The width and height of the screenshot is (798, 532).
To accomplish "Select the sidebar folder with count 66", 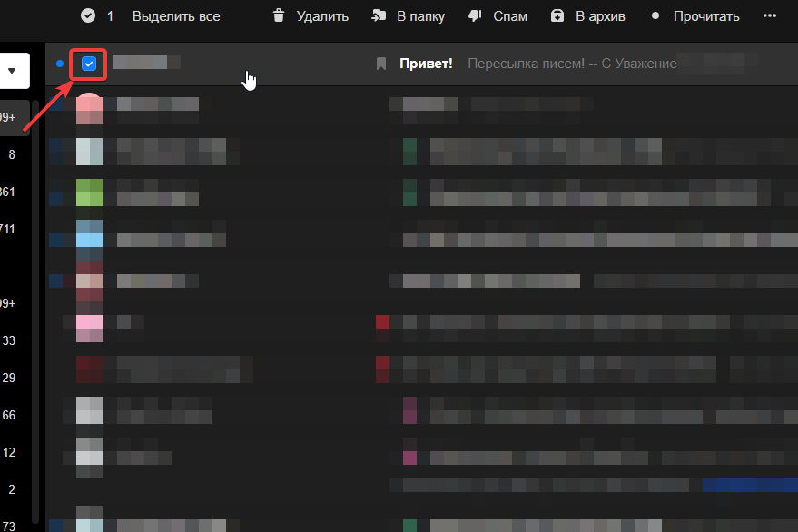I will 9,415.
